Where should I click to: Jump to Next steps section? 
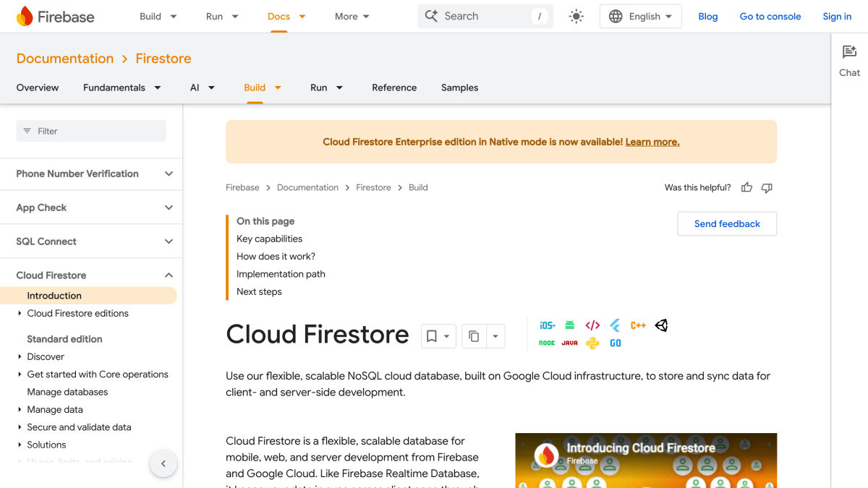point(259,292)
